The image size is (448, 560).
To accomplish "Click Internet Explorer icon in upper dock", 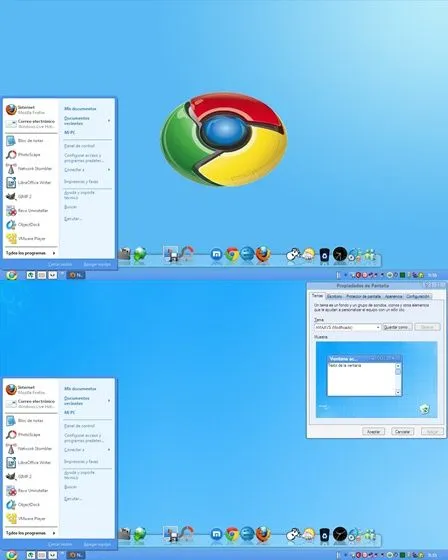I will [x=247, y=254].
